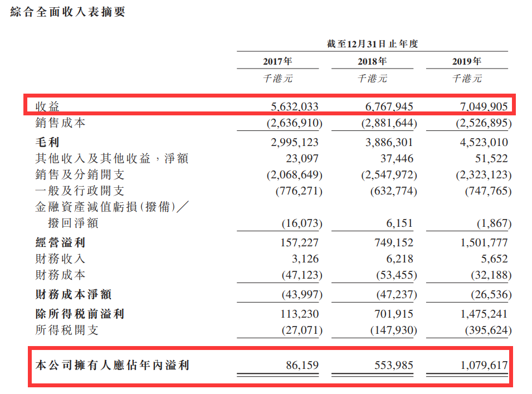Viewport: 532px width, 394px height.
Task: Click cost value (2,636,910)
Action: click(295, 123)
